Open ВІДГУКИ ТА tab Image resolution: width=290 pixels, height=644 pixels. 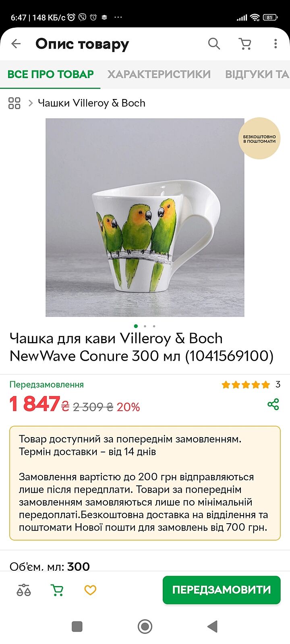(x=257, y=74)
